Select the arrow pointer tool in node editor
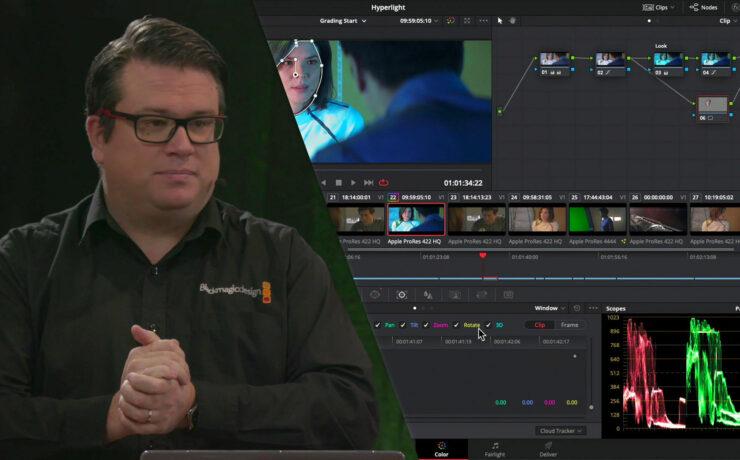 pyautogui.click(x=500, y=21)
